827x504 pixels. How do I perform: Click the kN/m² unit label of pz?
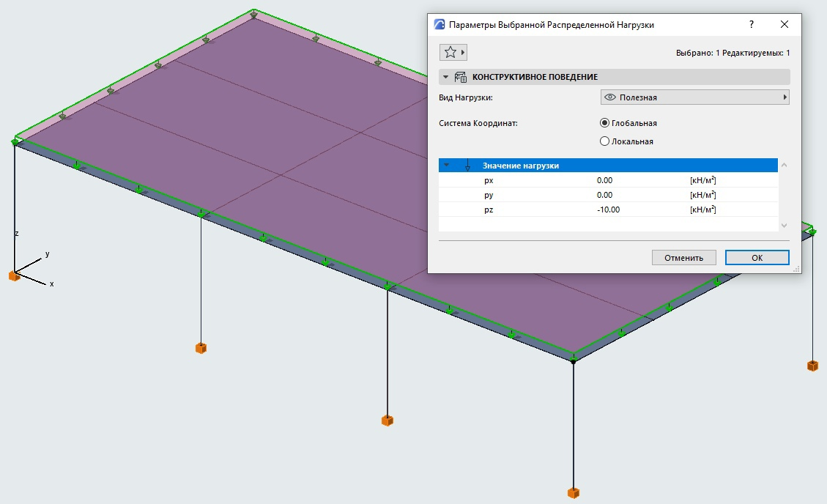703,210
